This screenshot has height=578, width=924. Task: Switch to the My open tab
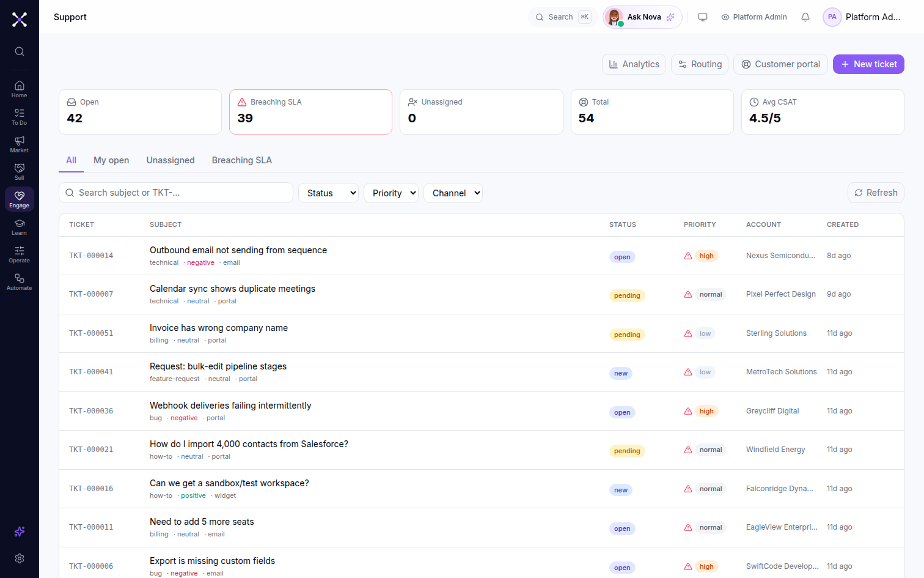click(111, 160)
